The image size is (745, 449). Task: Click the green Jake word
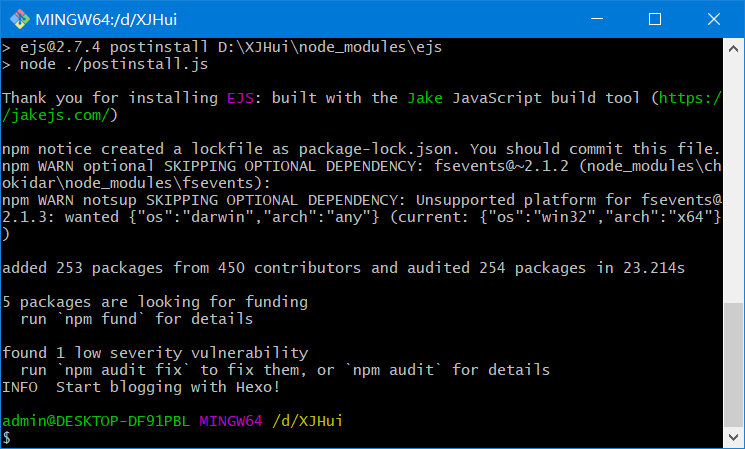click(425, 98)
